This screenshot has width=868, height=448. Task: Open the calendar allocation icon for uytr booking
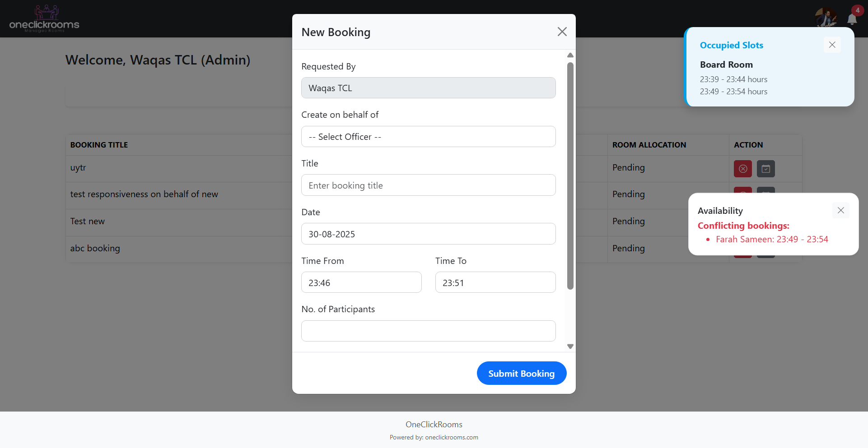tap(766, 169)
